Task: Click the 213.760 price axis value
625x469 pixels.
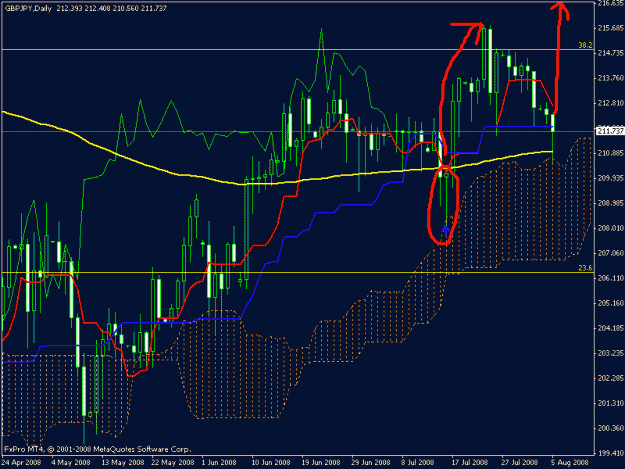Action: click(x=611, y=78)
